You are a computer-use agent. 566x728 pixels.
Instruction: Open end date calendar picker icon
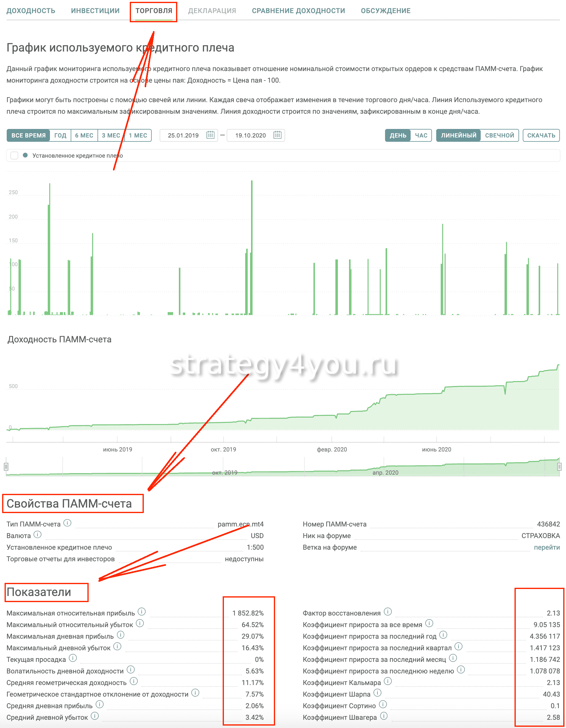277,135
